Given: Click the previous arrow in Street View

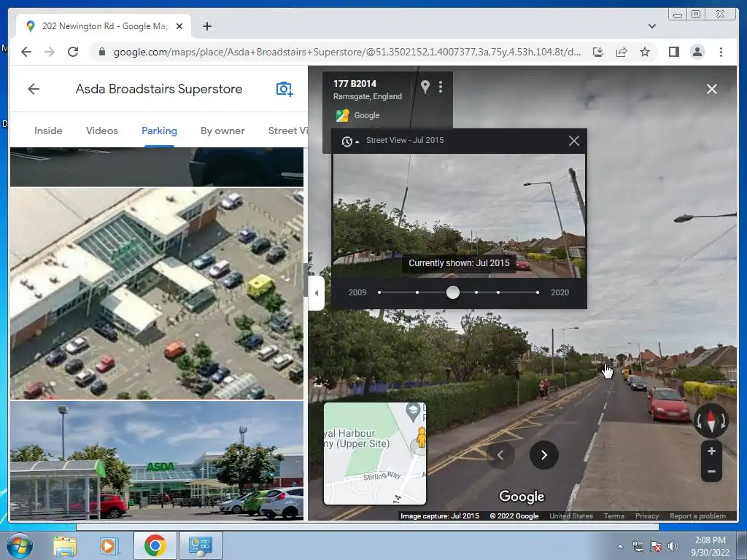Looking at the screenshot, I should [x=500, y=455].
